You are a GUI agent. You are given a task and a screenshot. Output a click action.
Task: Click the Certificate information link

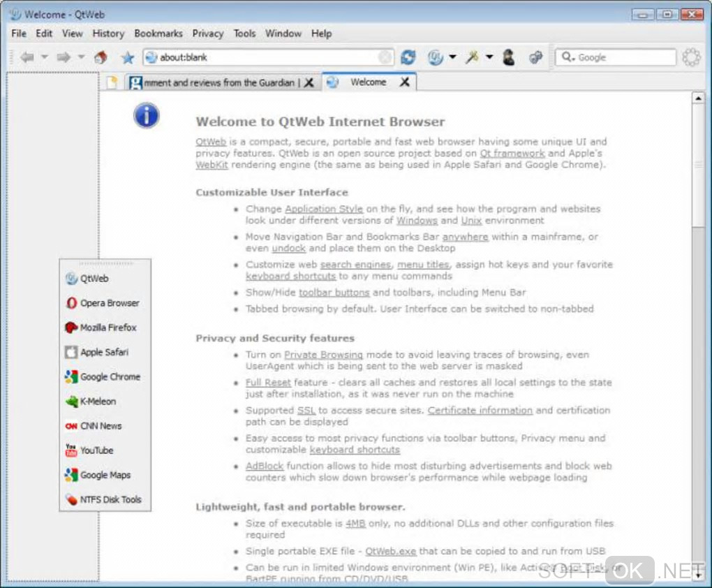coord(480,411)
